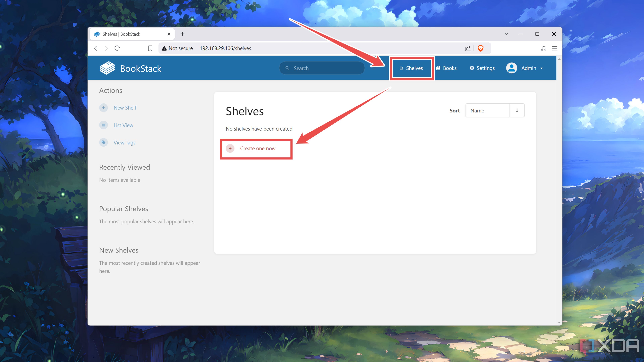Select the Shelves menu tab
This screenshot has width=644, height=362.
410,68
